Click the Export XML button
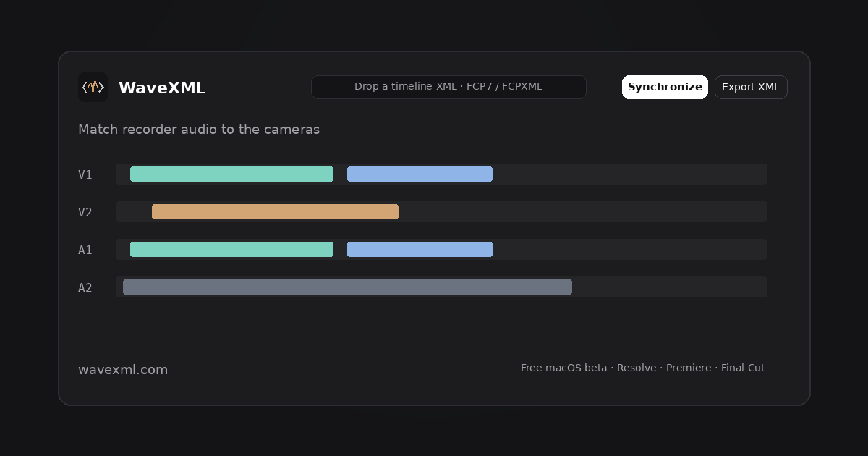This screenshot has width=868, height=456. [x=751, y=87]
